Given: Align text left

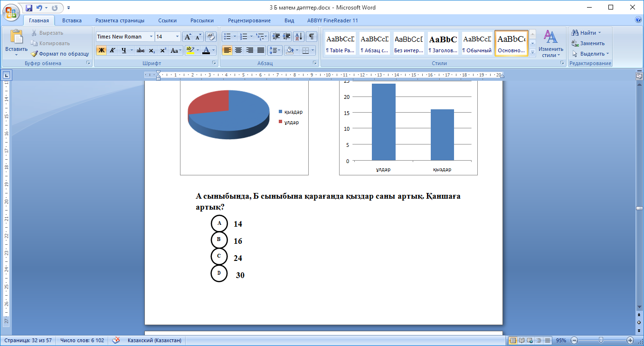Looking at the screenshot, I should (x=227, y=50).
